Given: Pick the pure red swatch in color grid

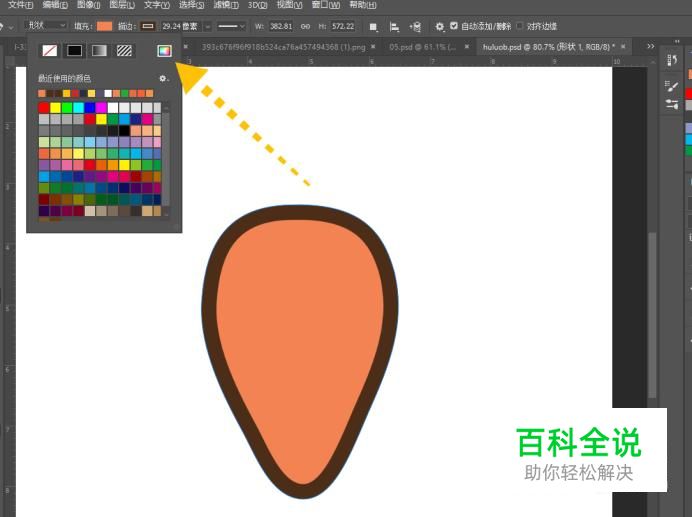Looking at the screenshot, I should 44,107.
